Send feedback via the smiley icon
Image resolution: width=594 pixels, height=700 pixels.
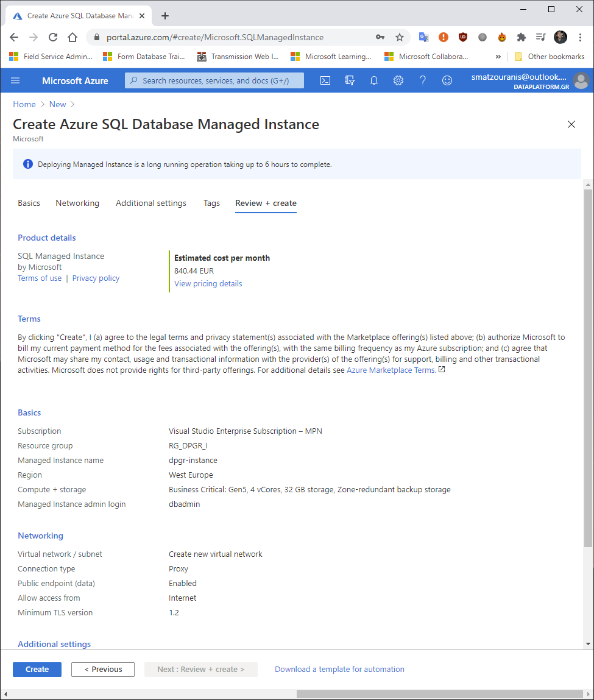tap(447, 80)
